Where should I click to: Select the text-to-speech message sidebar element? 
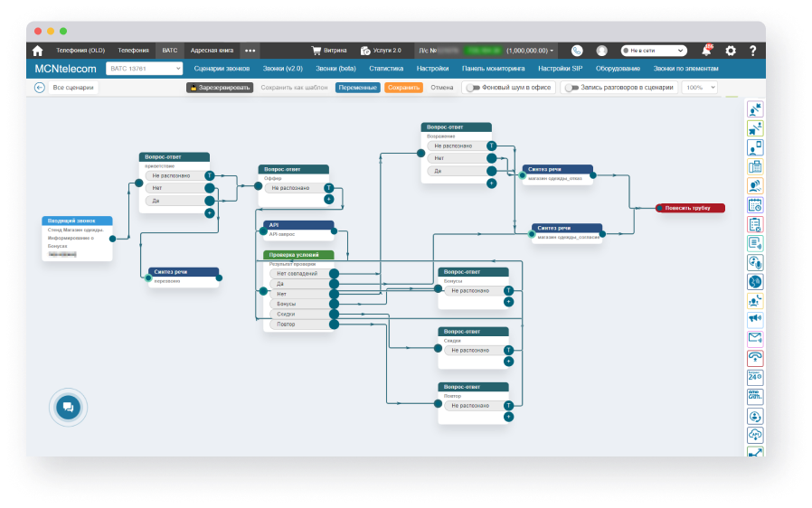(x=755, y=243)
